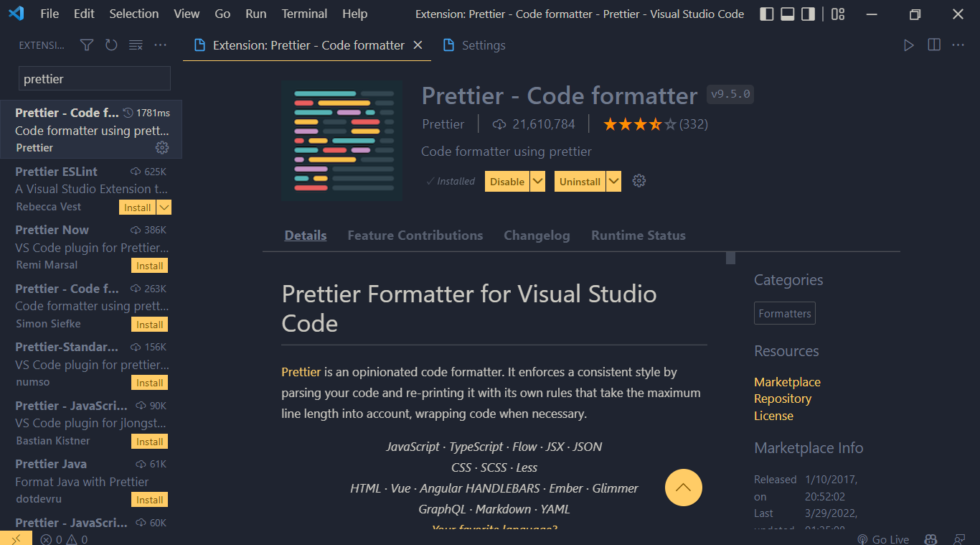Refresh the extensions list
The width and height of the screenshot is (980, 545).
click(111, 45)
